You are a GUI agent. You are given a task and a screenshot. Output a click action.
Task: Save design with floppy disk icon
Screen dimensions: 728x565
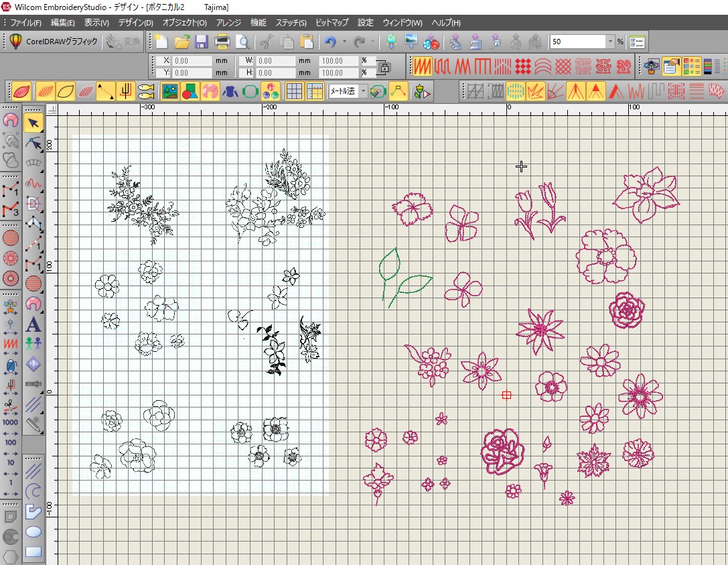pos(202,42)
